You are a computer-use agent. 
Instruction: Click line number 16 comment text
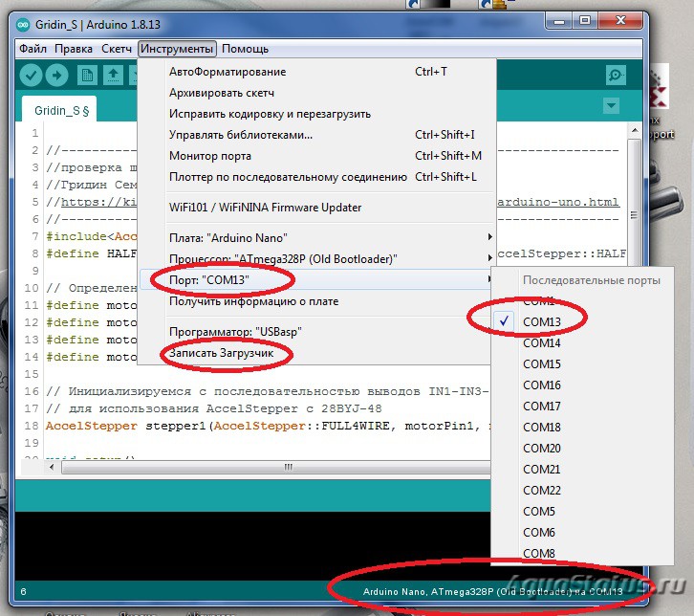tap(267, 391)
